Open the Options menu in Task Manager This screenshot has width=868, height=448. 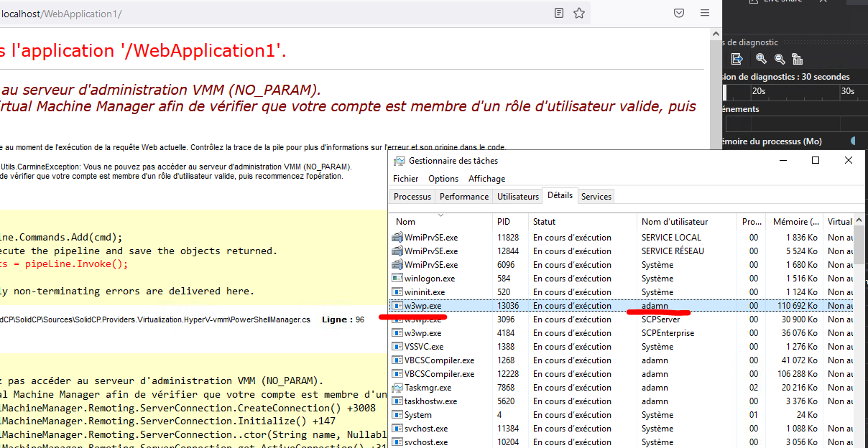[x=443, y=178]
